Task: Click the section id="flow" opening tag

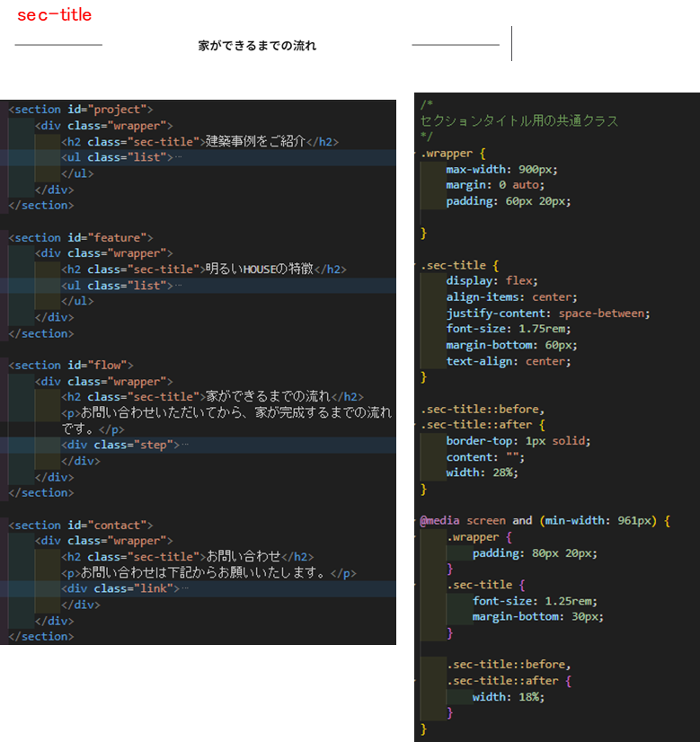Action: click(71, 366)
